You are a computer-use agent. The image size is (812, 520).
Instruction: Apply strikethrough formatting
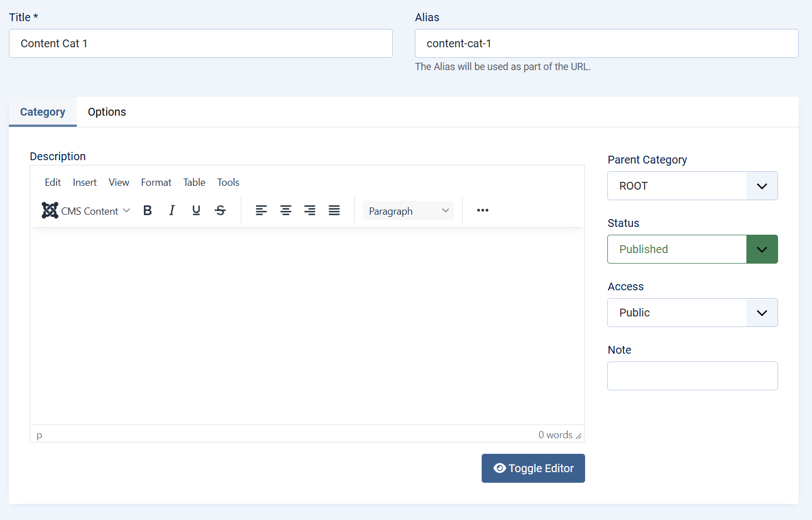click(x=220, y=210)
